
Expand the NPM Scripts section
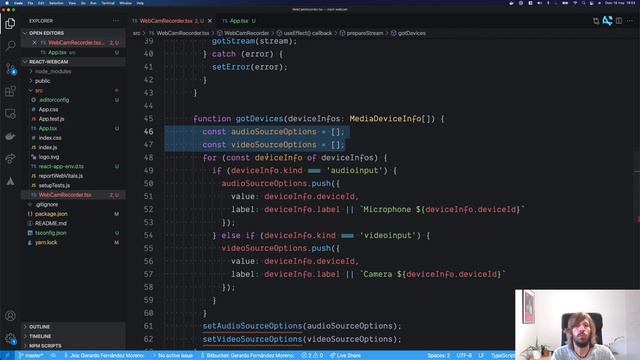45,346
